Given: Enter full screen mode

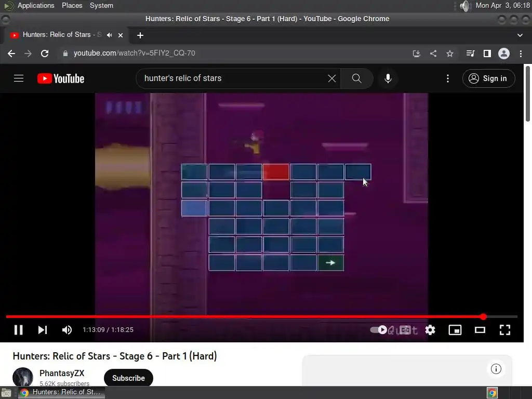Looking at the screenshot, I should coord(505,330).
